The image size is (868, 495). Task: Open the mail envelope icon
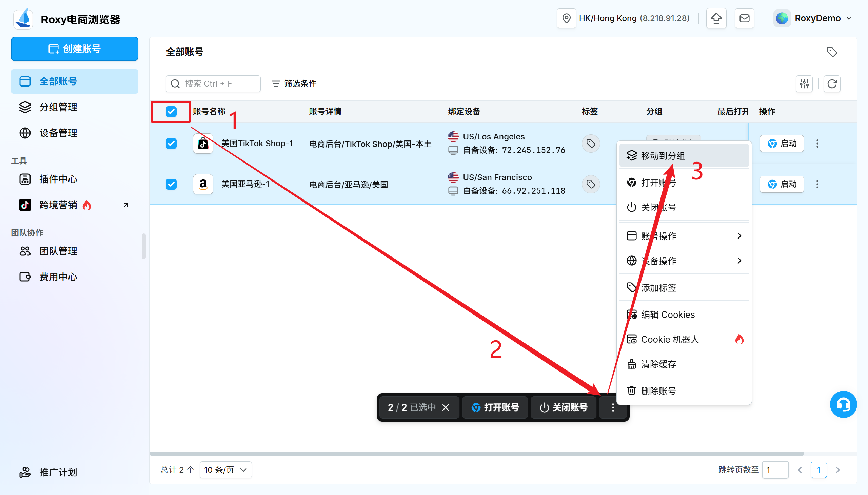[744, 18]
